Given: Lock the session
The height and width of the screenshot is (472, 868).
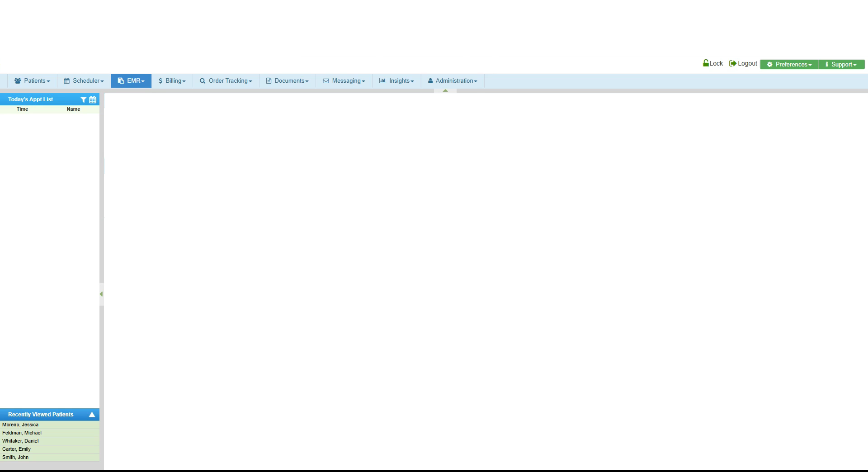Looking at the screenshot, I should (x=713, y=63).
